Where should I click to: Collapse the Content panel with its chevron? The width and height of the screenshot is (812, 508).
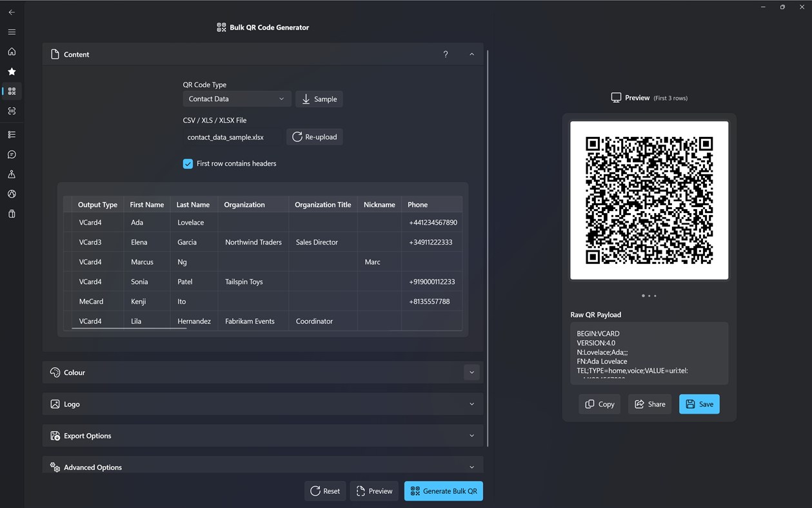tap(471, 54)
